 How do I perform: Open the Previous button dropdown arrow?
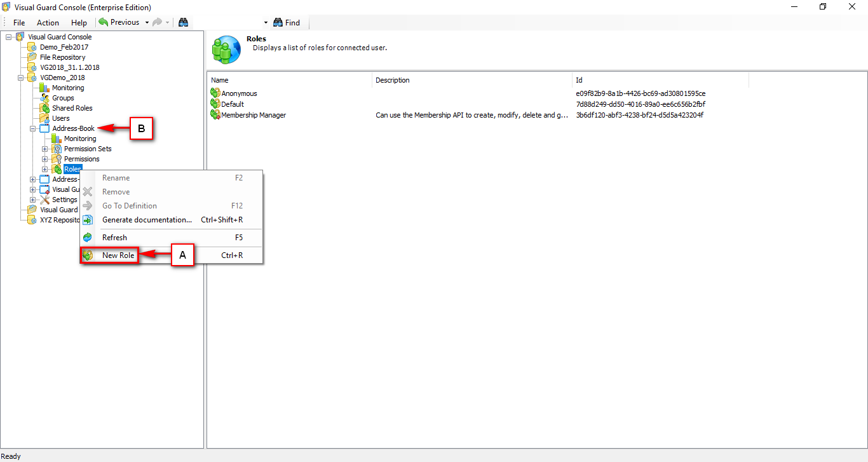pyautogui.click(x=146, y=22)
